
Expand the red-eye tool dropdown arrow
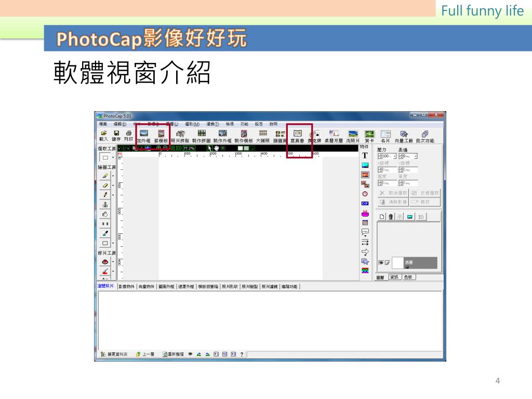[113, 262]
